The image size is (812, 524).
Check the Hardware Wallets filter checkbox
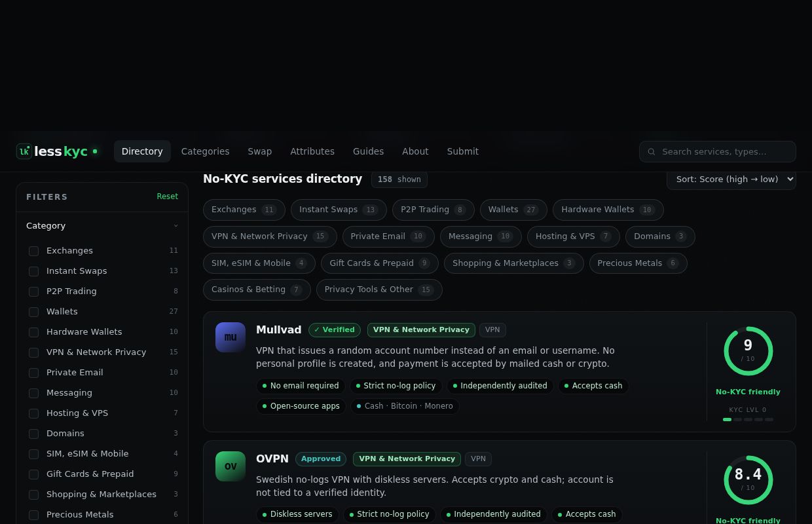pos(33,332)
